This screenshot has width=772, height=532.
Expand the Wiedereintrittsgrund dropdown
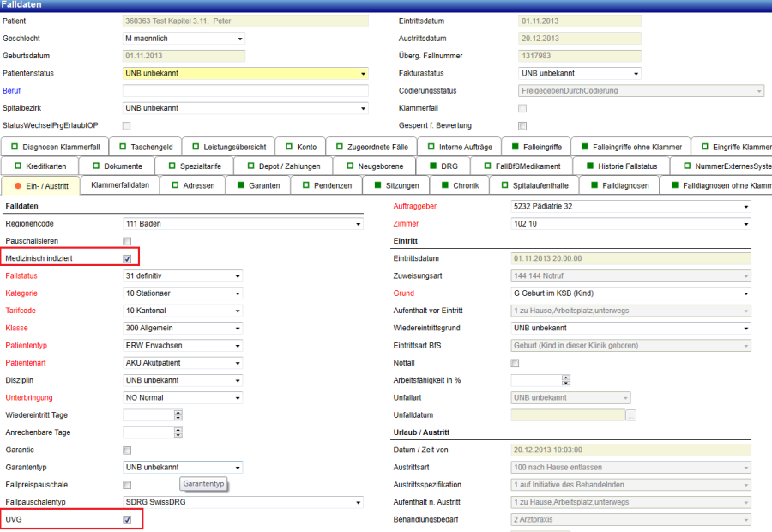[631, 328]
